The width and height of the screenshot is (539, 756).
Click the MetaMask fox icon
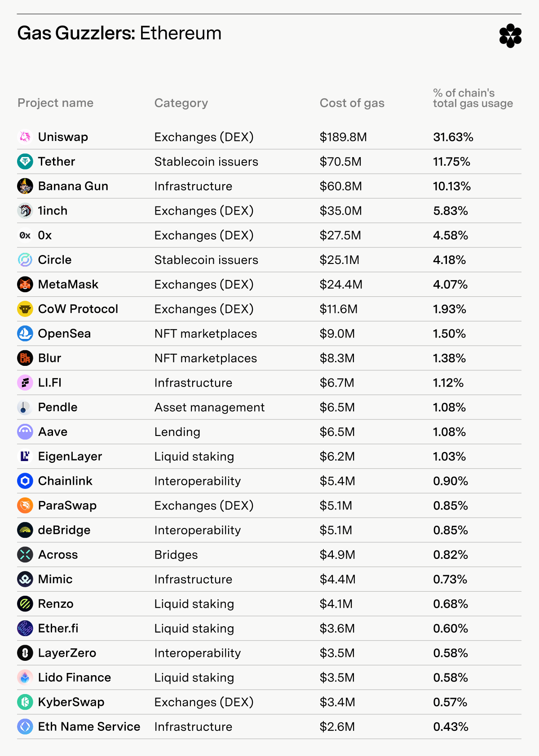pyautogui.click(x=25, y=285)
